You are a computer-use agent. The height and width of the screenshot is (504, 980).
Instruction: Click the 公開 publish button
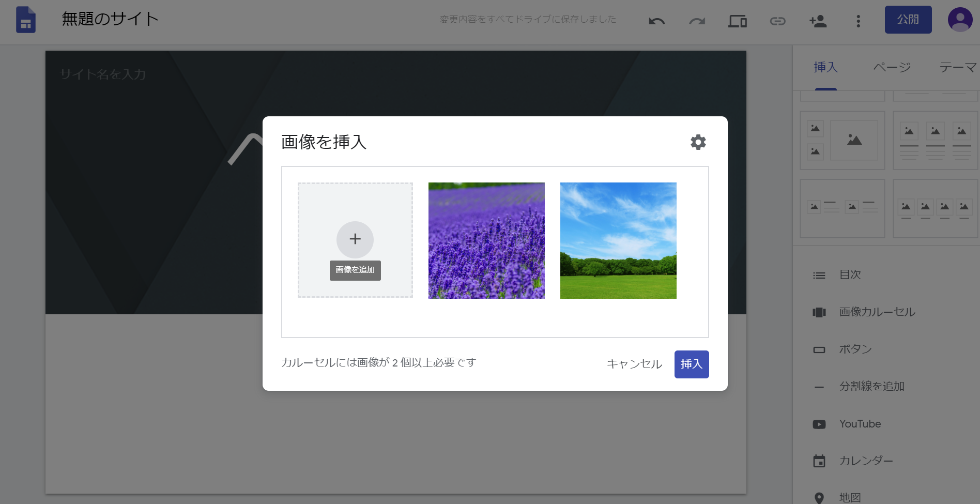(x=908, y=20)
